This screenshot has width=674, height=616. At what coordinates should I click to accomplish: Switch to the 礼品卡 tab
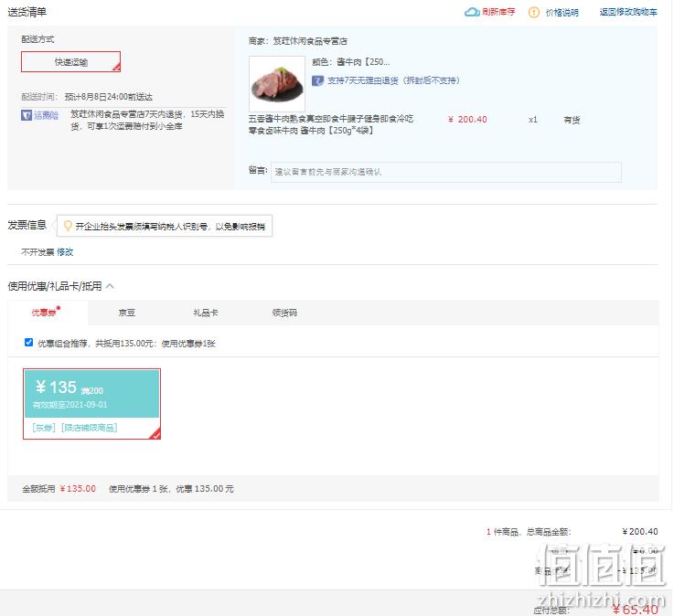pos(206,313)
